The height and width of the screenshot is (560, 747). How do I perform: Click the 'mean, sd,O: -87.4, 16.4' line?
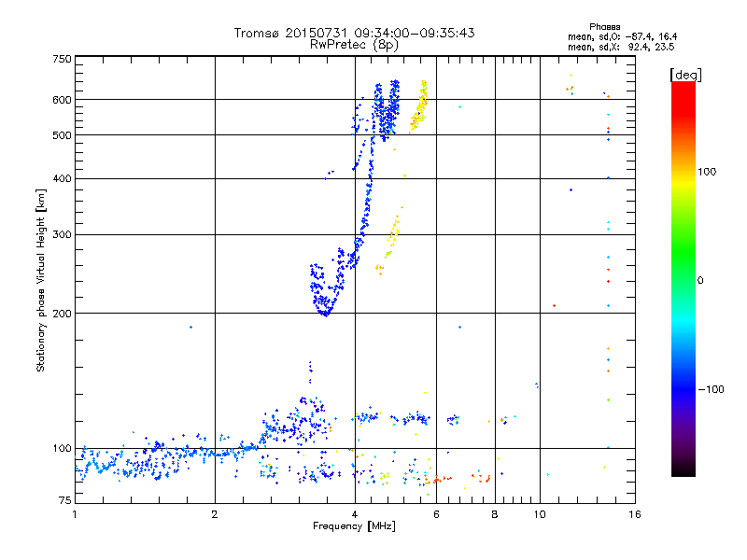pyautogui.click(x=622, y=36)
